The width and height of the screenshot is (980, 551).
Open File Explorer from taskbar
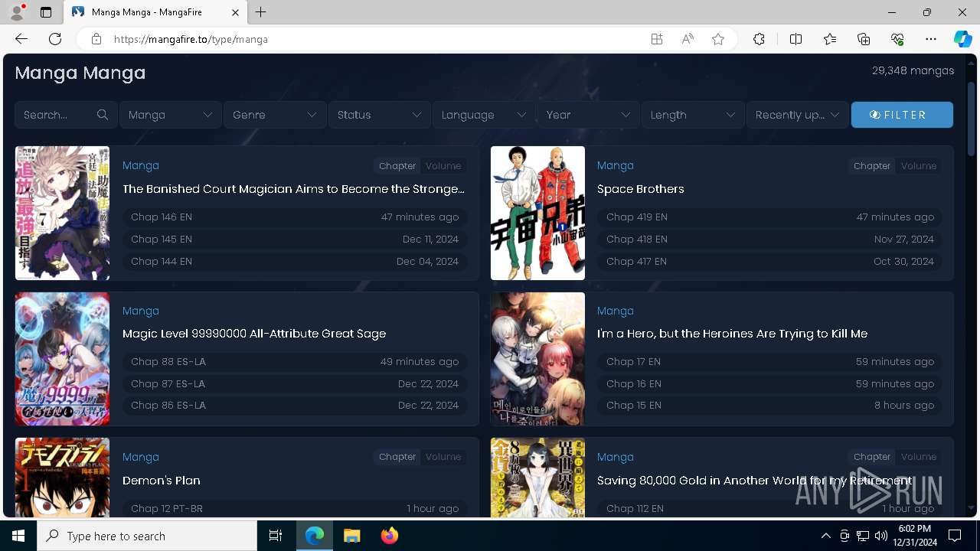[x=351, y=536]
